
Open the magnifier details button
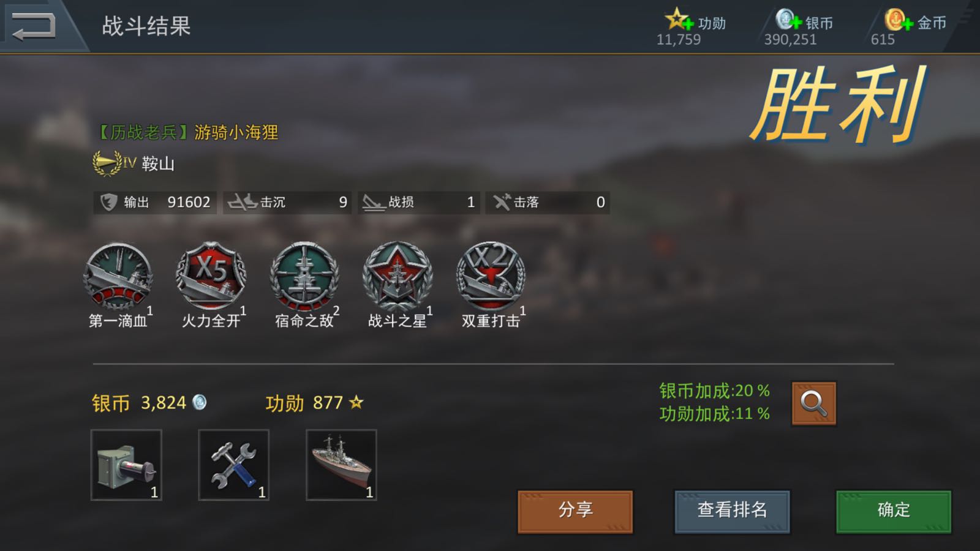click(813, 403)
